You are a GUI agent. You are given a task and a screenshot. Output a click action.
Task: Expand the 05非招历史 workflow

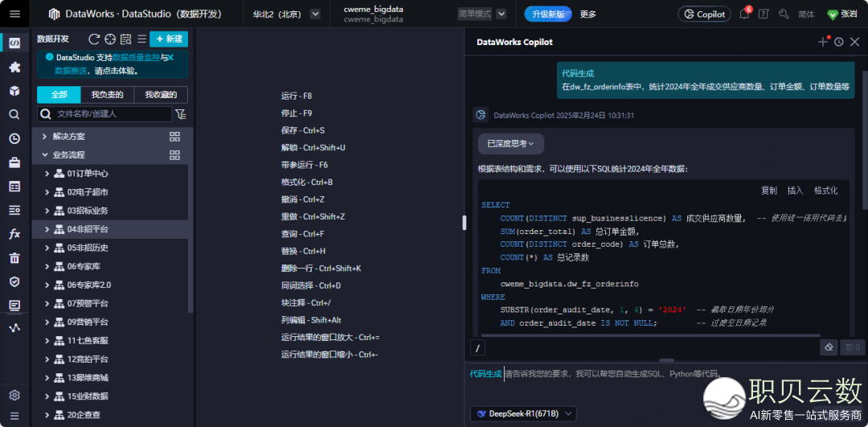(x=47, y=248)
